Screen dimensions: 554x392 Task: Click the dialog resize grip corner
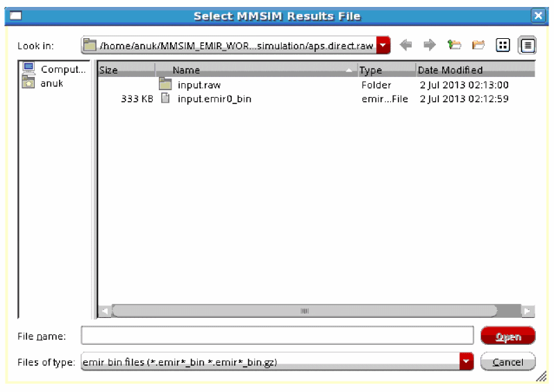pos(542,376)
